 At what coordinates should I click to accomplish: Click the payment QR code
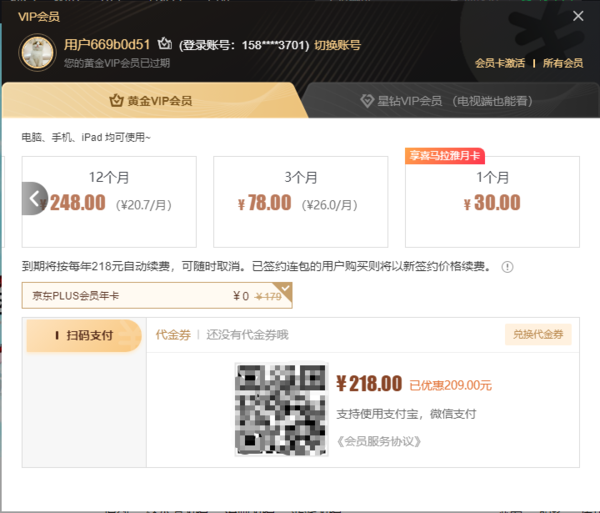(280, 408)
